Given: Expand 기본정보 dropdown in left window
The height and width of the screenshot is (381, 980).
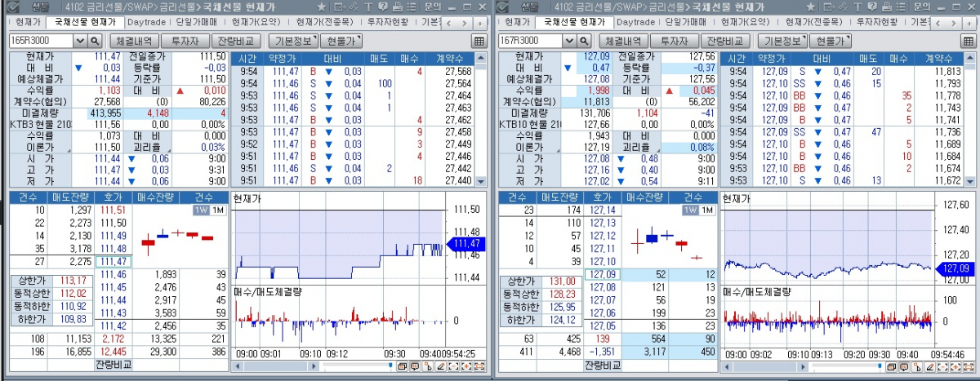Looking at the screenshot, I should click(294, 40).
